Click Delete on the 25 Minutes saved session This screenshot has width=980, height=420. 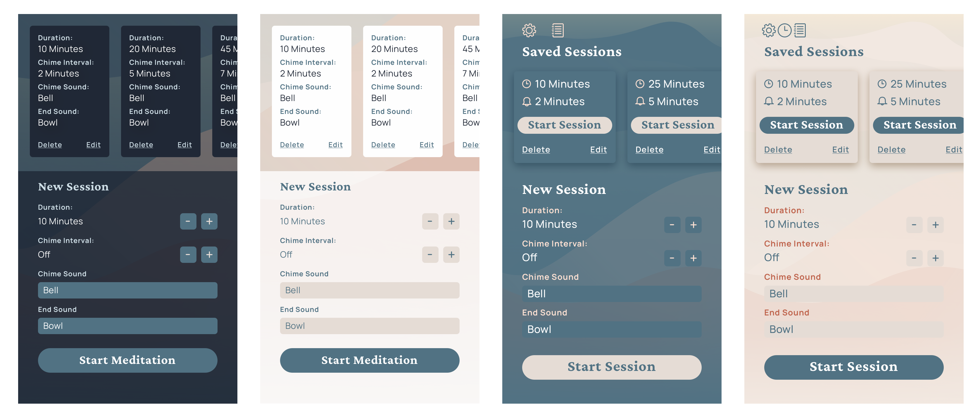point(649,149)
